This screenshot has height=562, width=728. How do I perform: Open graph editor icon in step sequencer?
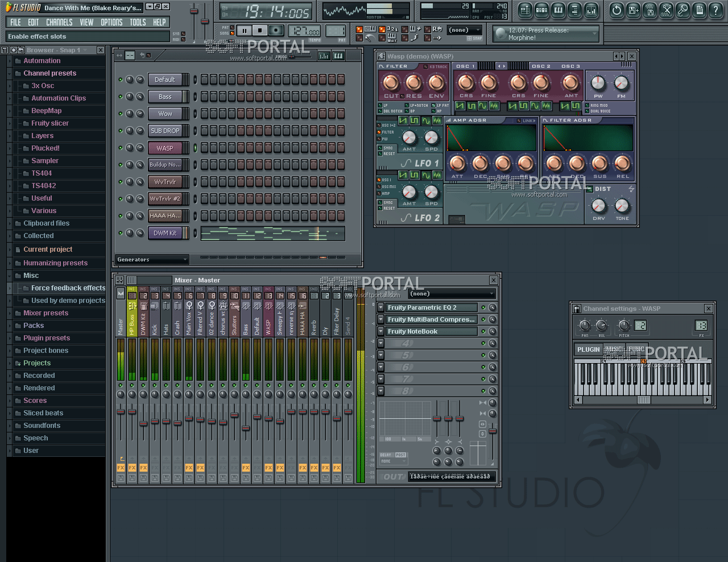[x=324, y=56]
